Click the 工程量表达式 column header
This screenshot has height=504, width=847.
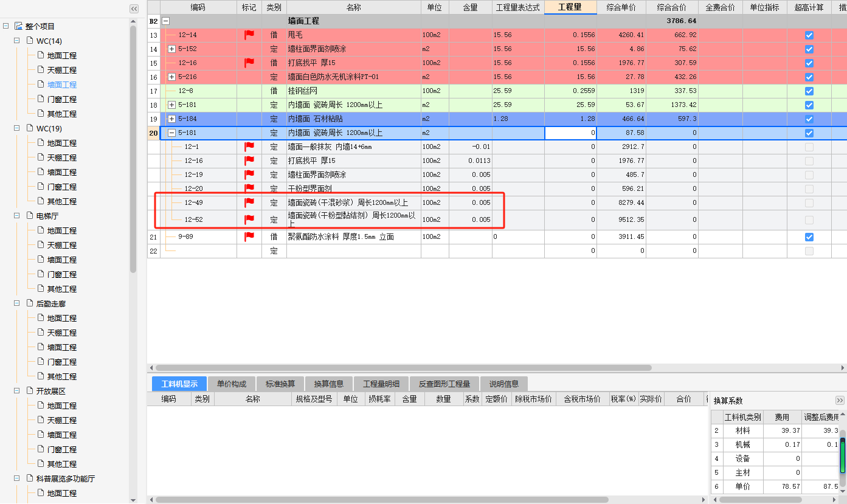518,7
